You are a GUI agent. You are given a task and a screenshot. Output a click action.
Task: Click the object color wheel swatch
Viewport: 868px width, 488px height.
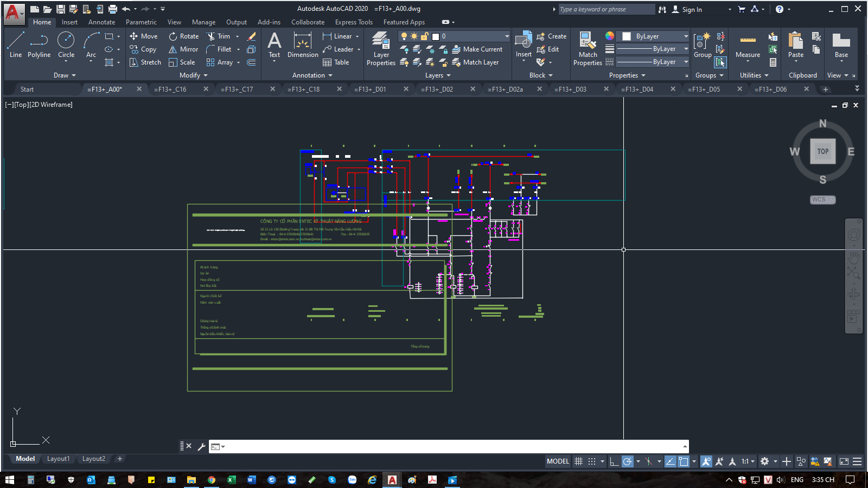610,36
